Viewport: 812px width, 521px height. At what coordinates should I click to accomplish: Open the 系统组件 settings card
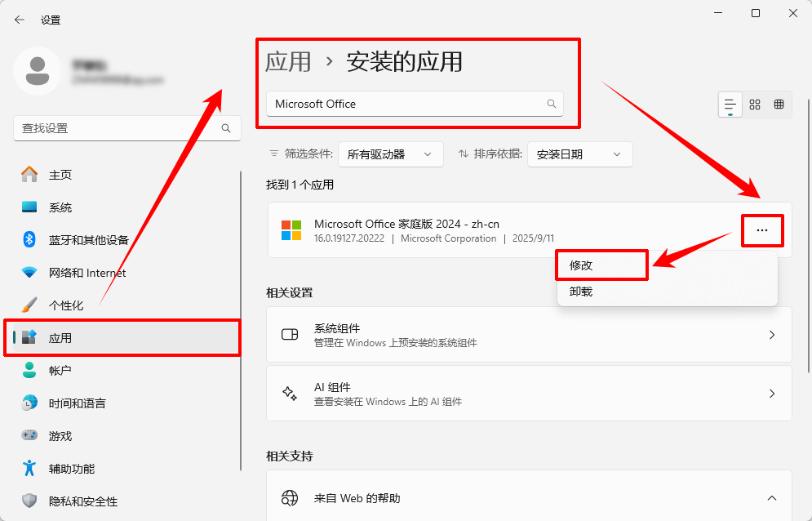pos(529,334)
